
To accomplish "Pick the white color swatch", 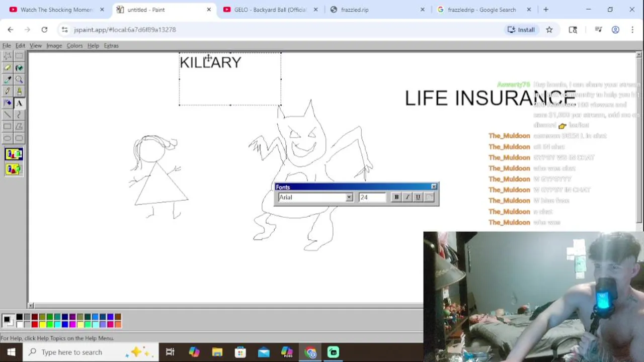I will 20,324.
